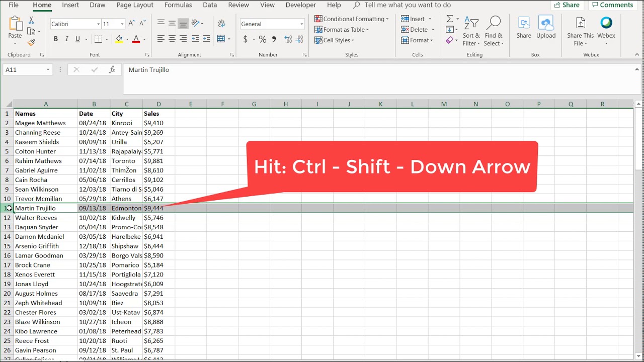The image size is (644, 362).
Task: Increase decimal places
Action: click(288, 39)
